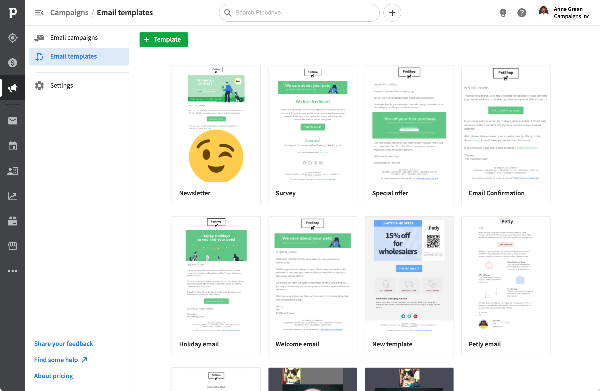Open Activities via the calendar icon
Image resolution: width=600 pixels, height=391 pixels.
coord(13,146)
